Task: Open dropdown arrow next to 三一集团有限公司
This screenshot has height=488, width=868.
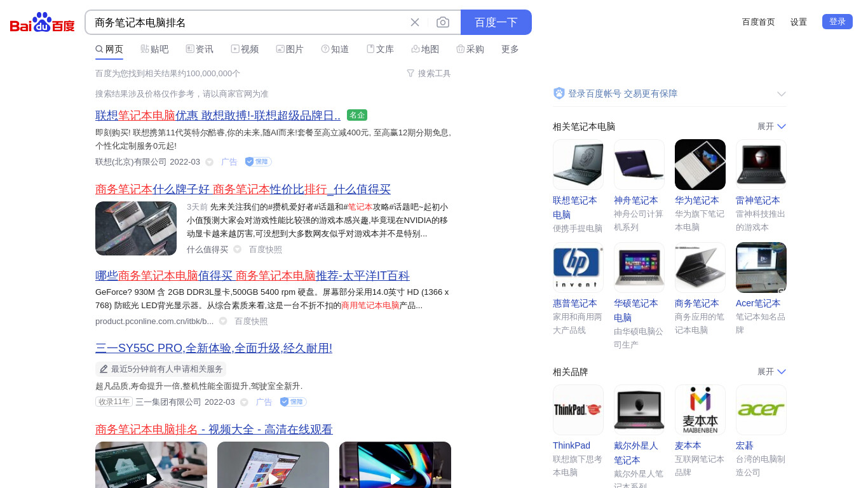Action: [x=244, y=402]
